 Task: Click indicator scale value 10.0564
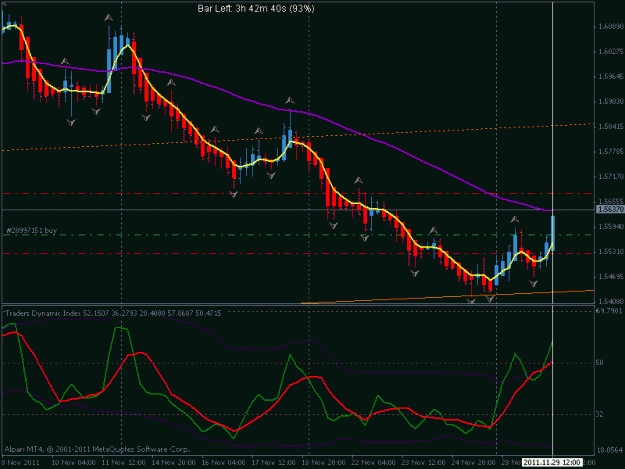(609, 450)
